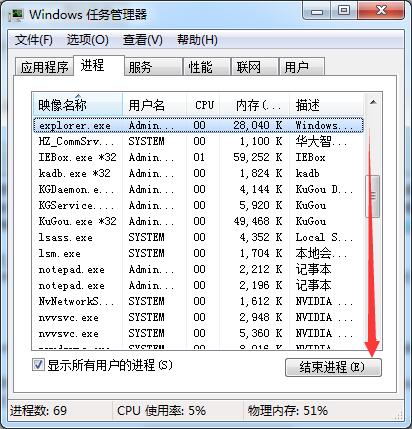Click the scrollbar up arrow
Viewport: 412px width, 429px height.
373,102
